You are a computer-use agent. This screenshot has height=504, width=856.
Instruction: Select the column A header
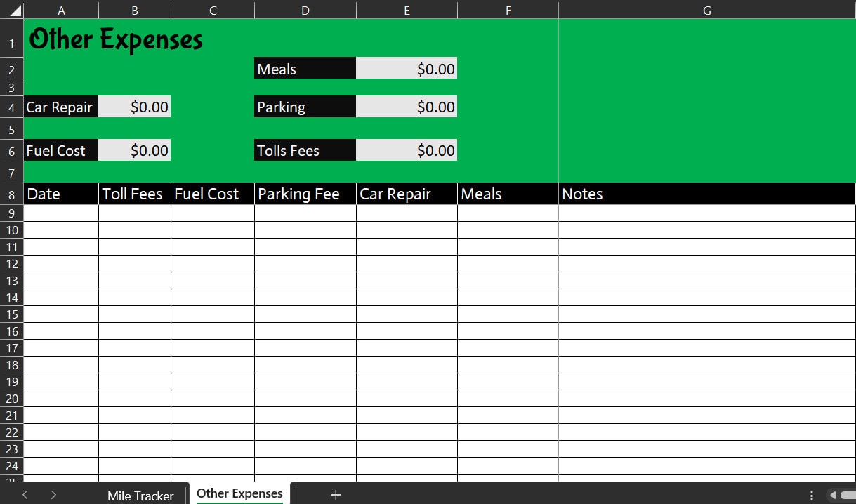point(61,10)
